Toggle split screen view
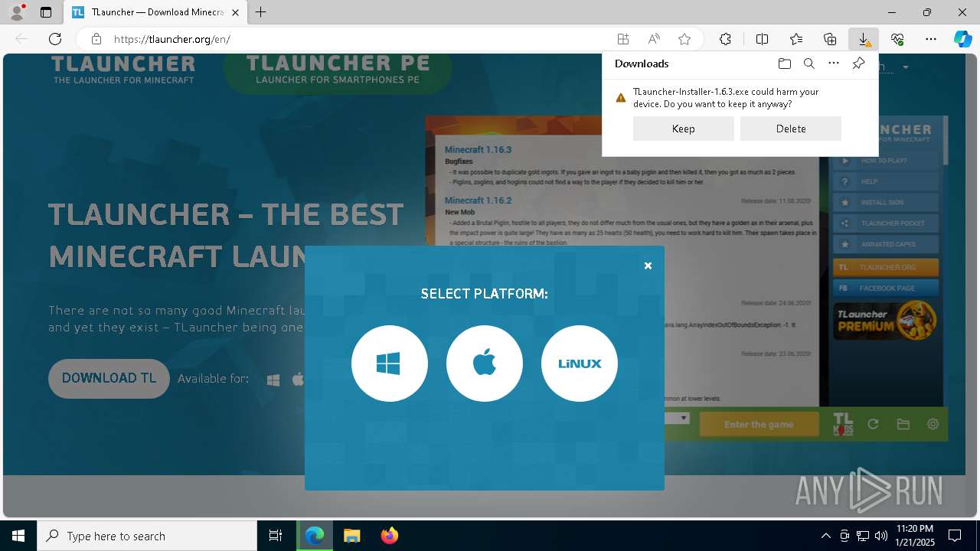This screenshot has width=980, height=551. click(x=763, y=39)
